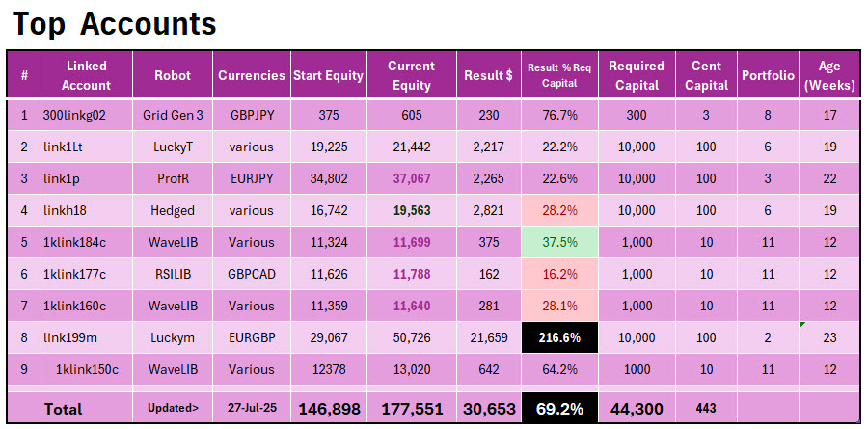This screenshot has width=868, height=429.
Task: Click the 27-Jul-25 updated date cell
Action: [251, 409]
